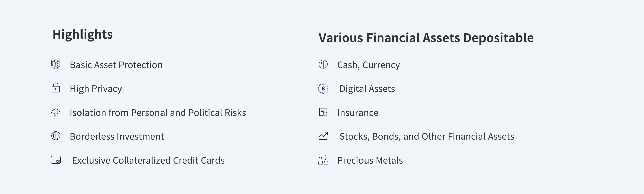
Task: Click the padlock icon for High Privacy
Action: tap(56, 88)
